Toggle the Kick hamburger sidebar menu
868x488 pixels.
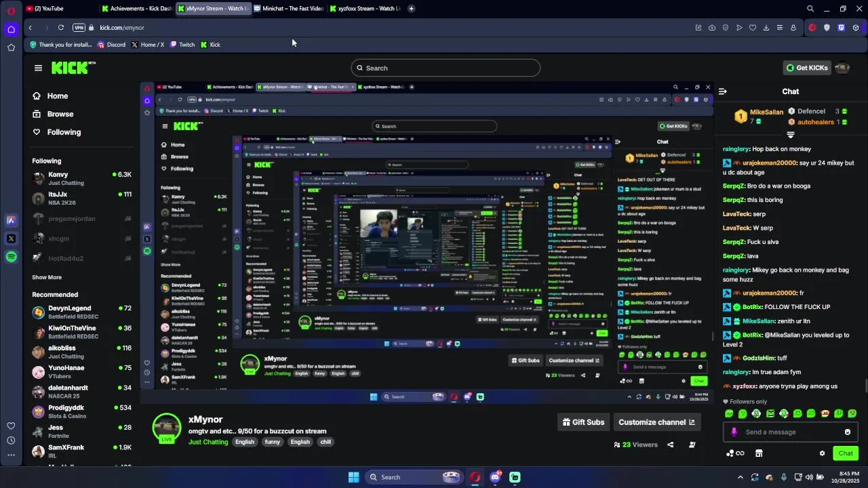point(38,68)
